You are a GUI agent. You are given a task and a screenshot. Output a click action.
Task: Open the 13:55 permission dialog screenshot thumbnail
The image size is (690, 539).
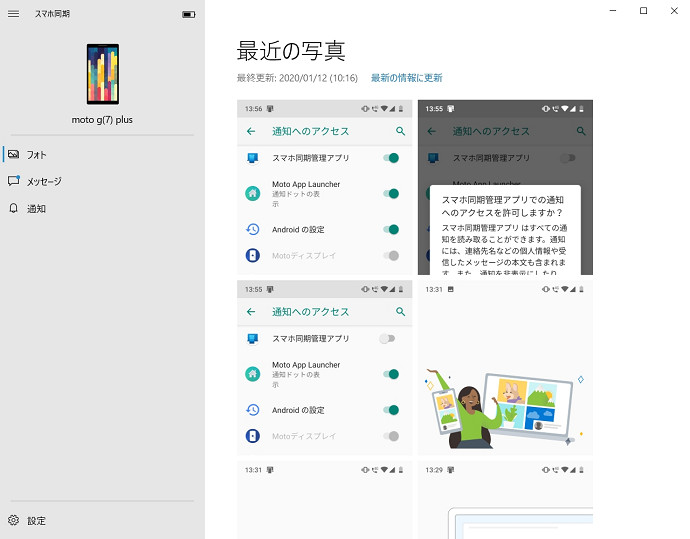coord(505,187)
